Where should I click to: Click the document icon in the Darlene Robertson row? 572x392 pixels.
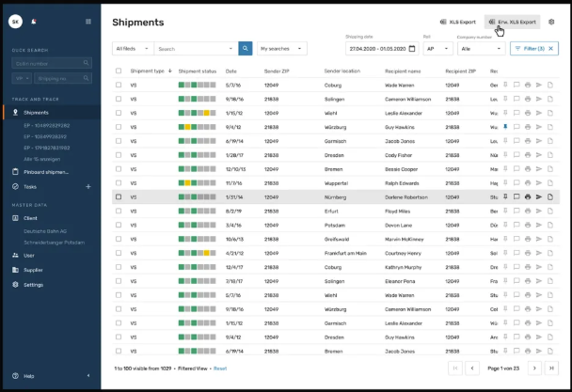[550, 196]
